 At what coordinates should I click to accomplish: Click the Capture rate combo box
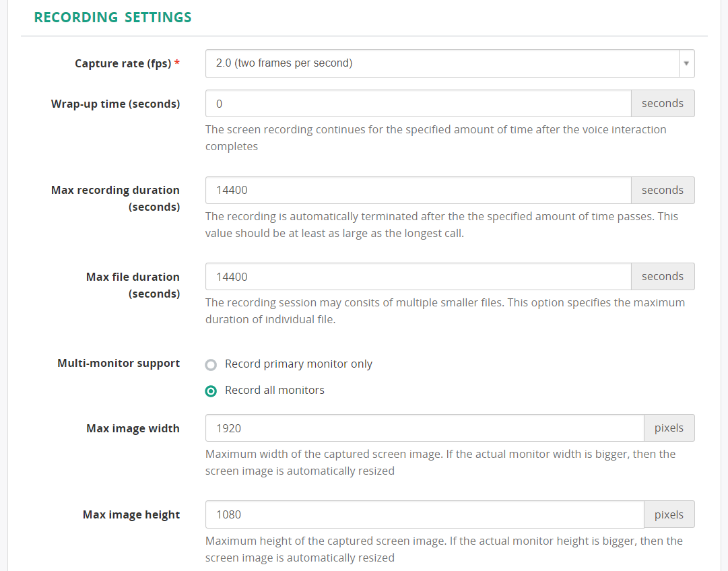444,63
